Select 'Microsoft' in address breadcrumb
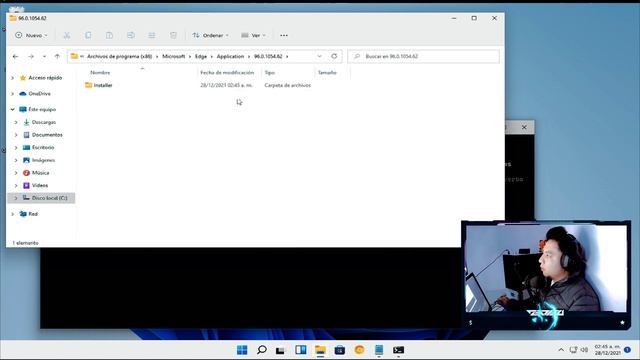This screenshot has width=640, height=360. pos(173,56)
